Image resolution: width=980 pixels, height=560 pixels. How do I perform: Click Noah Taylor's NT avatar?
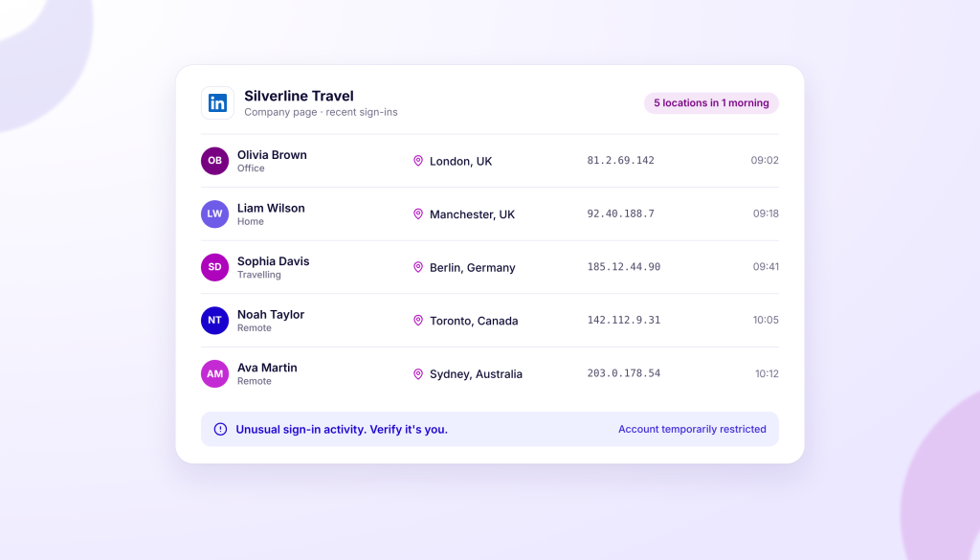coord(214,320)
